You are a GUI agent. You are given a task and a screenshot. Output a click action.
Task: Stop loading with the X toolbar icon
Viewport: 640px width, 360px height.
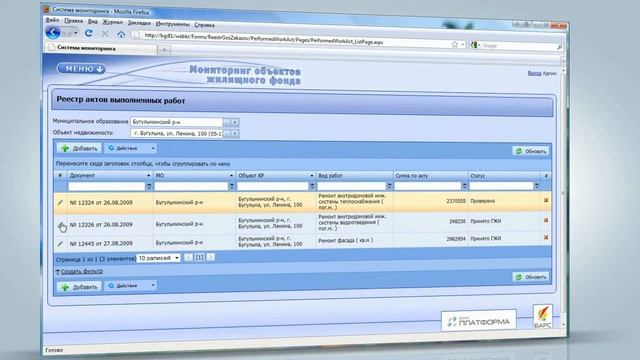point(105,34)
